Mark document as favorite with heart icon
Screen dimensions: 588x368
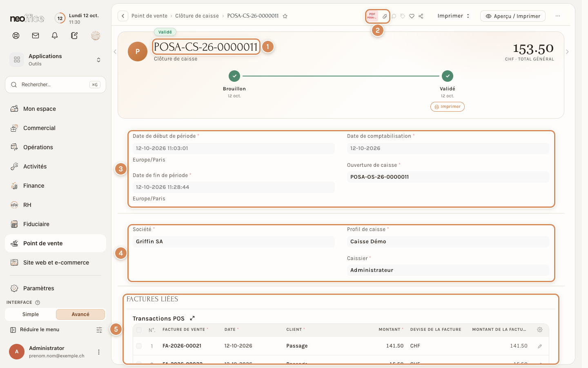tap(412, 16)
